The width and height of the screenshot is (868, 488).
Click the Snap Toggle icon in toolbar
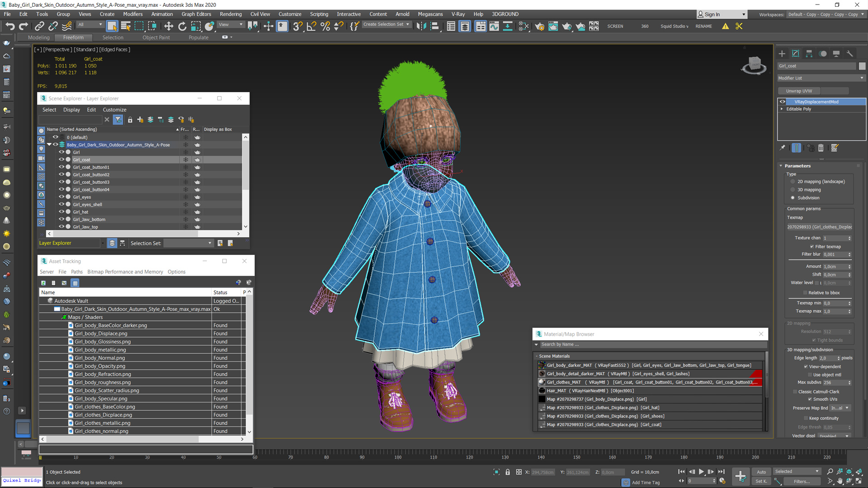(297, 26)
